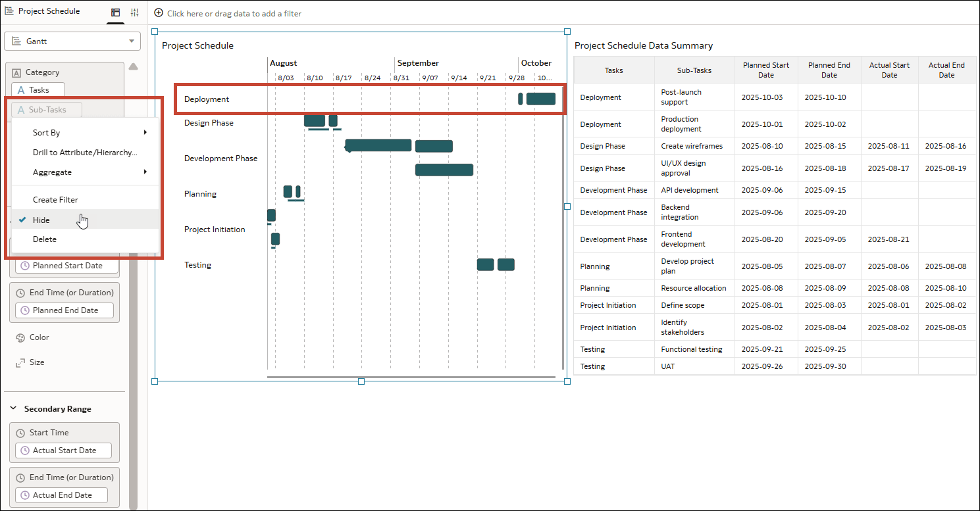The height and width of the screenshot is (511, 980).
Task: Select Delete from the Sub-Tasks menu
Action: [x=43, y=239]
